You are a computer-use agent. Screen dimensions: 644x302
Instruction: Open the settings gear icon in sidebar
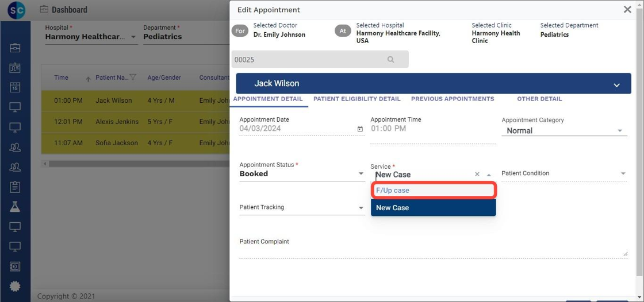(x=15, y=286)
